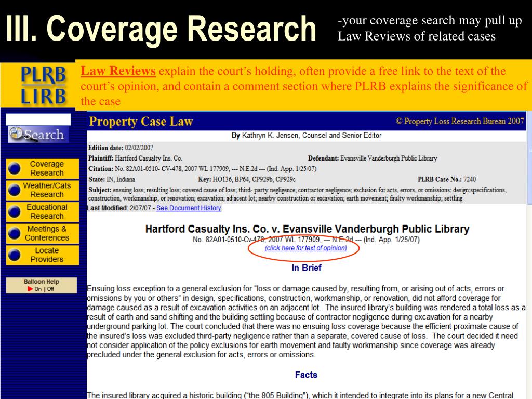Image resolution: width=532 pixels, height=399 pixels.
Task: Click the Property Loss Research Bureau 2007 copyright
Action: pos(460,121)
